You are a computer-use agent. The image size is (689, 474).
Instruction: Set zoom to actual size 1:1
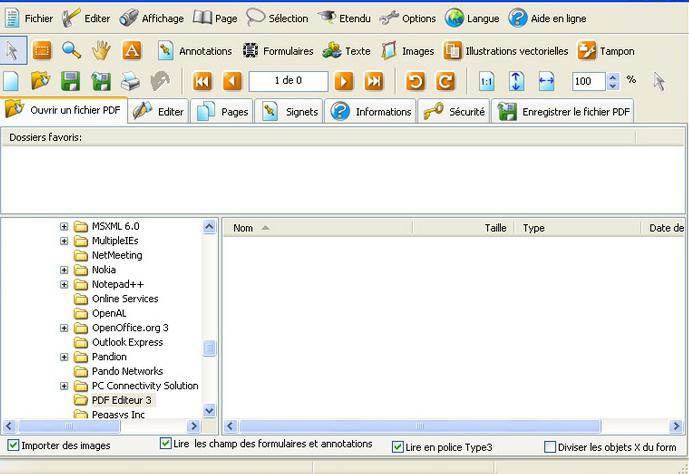[486, 81]
